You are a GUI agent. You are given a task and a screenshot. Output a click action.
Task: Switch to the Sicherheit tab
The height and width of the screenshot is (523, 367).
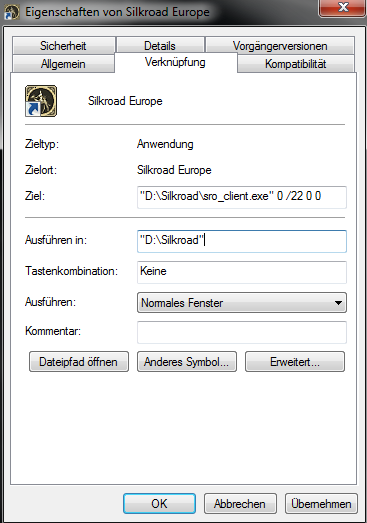[63, 46]
